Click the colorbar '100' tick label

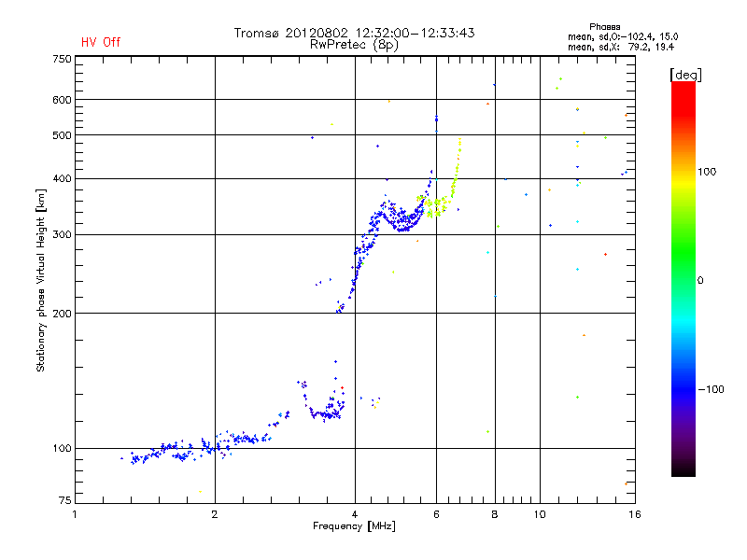(707, 172)
